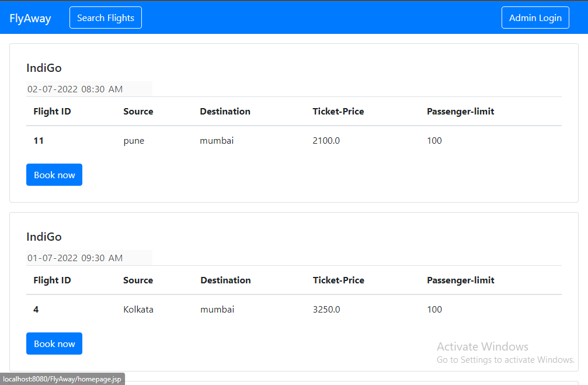Open the FlyAway brand home link
588x385 pixels.
(30, 18)
